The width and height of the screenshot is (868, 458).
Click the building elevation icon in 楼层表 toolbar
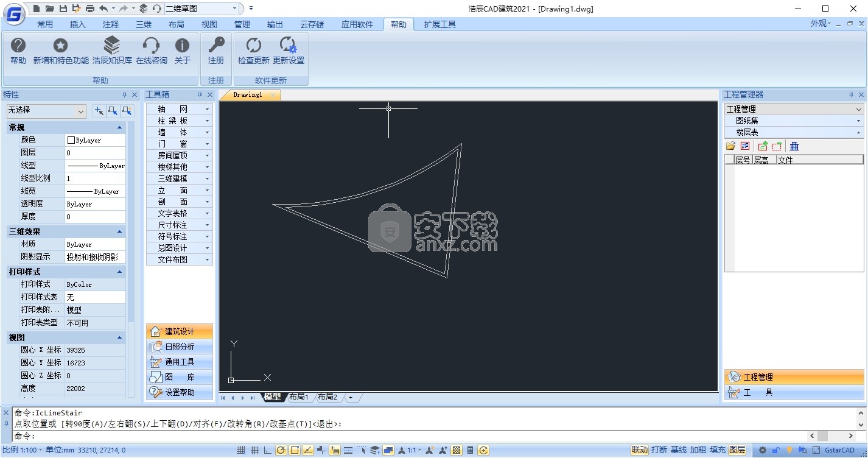(x=794, y=146)
